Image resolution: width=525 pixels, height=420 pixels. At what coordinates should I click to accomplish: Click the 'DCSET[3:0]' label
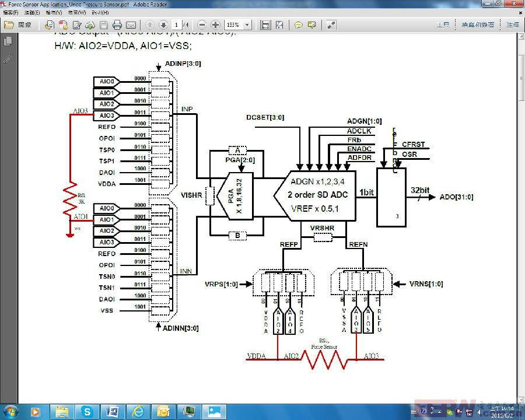(265, 117)
